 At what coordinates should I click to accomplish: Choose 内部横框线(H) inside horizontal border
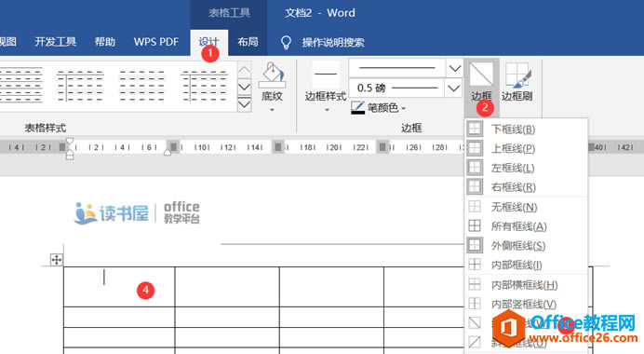[x=527, y=284]
